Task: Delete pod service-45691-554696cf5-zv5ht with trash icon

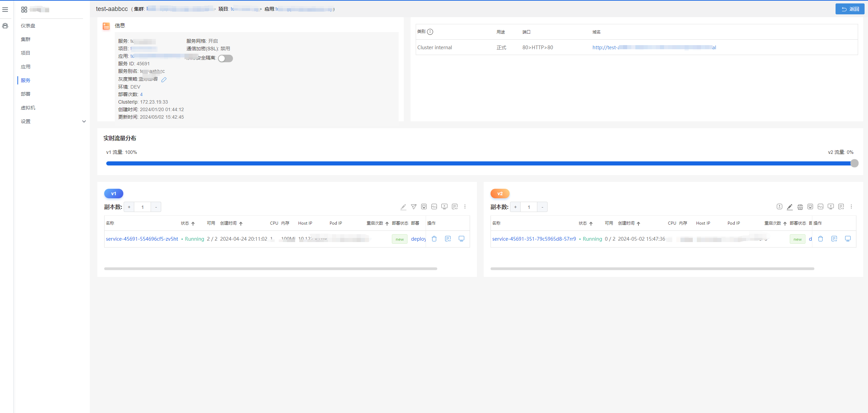Action: 434,239
